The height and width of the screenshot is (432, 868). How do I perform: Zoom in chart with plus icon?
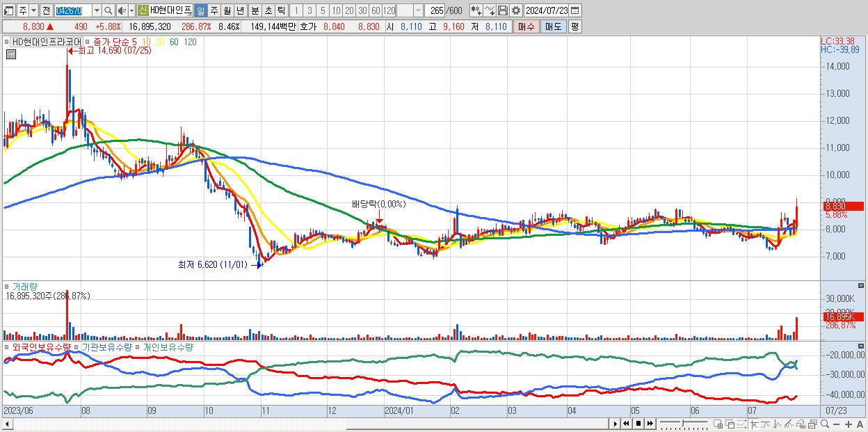(x=849, y=424)
